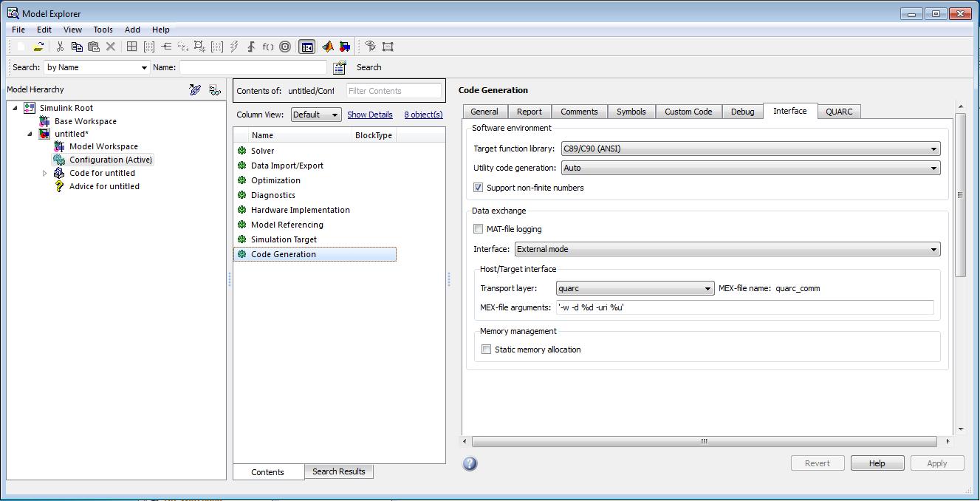Screen dimensions: 980x501
Task: Click the horizontal scrollbar in settings pane
Action: point(705,441)
